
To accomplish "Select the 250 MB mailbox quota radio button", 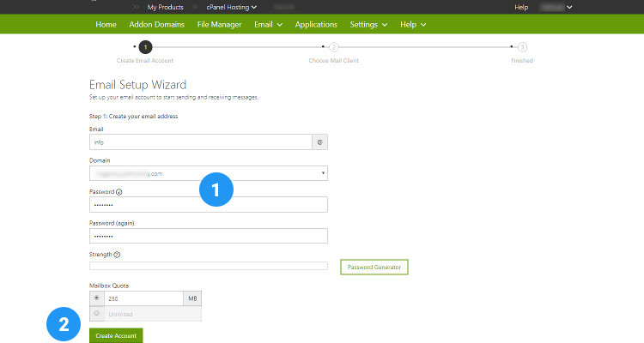I will (x=97, y=298).
